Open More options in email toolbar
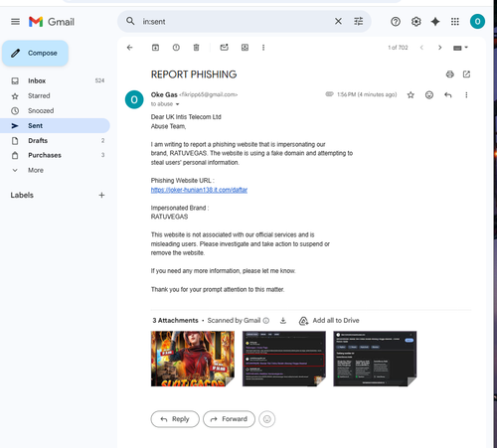497x448 pixels. (x=263, y=48)
